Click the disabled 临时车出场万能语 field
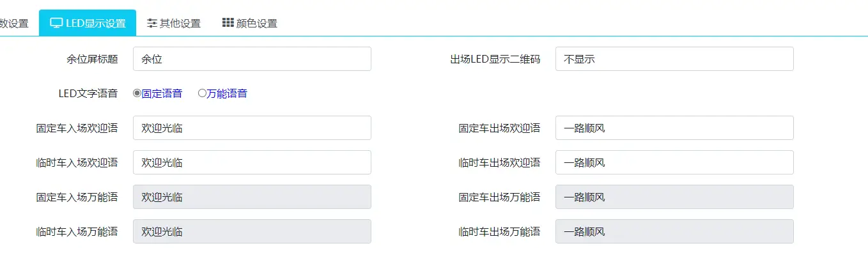Viewport: 868px width, 278px height. [674, 231]
